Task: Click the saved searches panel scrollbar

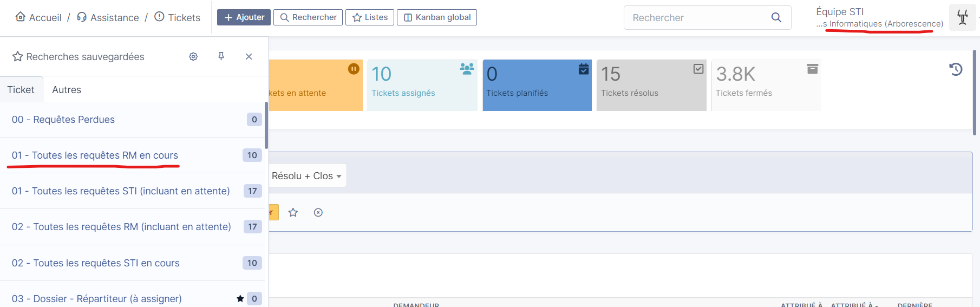Action: coord(266,126)
